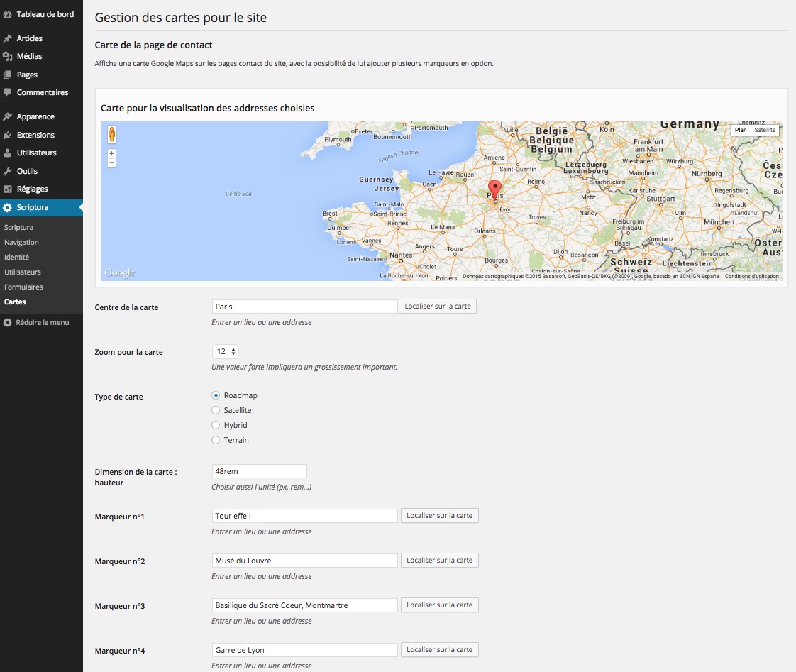
Task: Click the Commentaires speech bubble icon
Action: pyautogui.click(x=7, y=92)
